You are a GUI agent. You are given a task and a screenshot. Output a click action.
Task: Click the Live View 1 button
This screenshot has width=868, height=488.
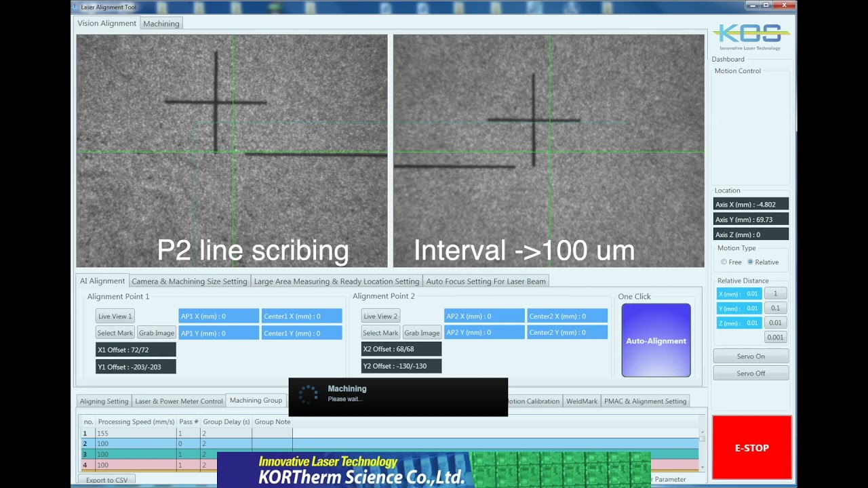115,316
